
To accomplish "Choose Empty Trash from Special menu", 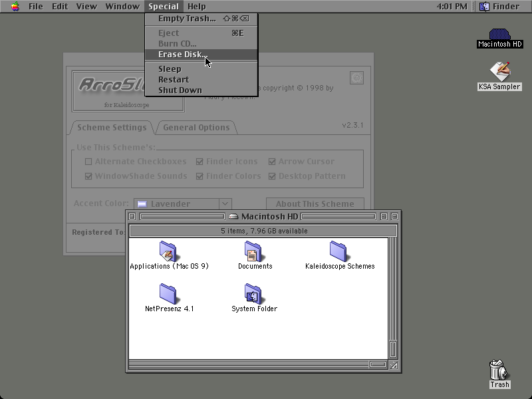I will point(201,19).
